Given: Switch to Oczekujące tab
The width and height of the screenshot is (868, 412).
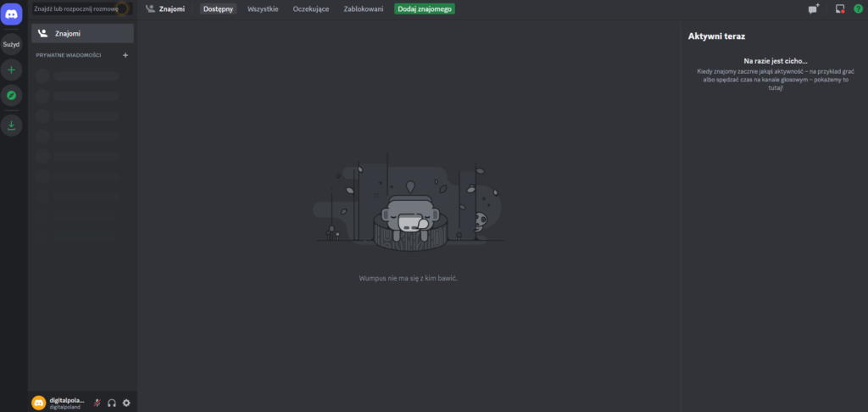Looking at the screenshot, I should [x=311, y=8].
